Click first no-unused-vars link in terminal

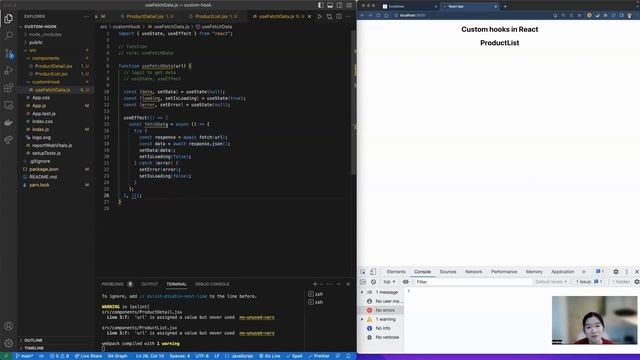point(257,317)
